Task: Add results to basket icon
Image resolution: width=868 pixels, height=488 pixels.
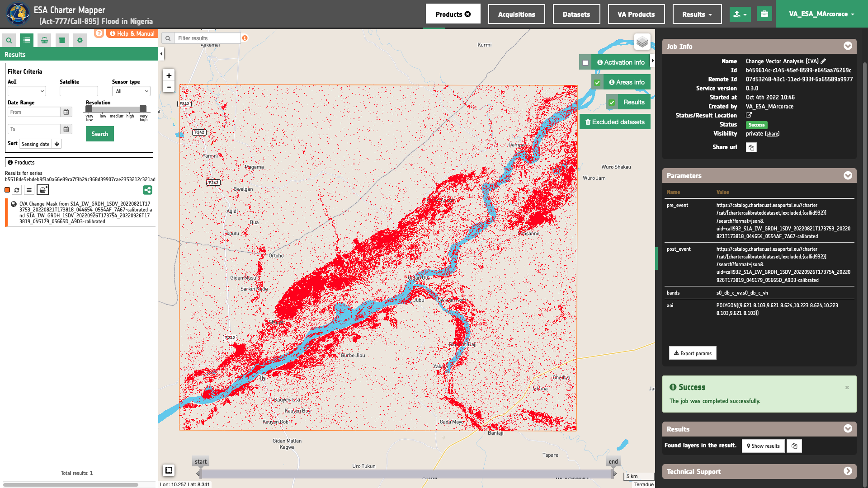Action: point(42,190)
